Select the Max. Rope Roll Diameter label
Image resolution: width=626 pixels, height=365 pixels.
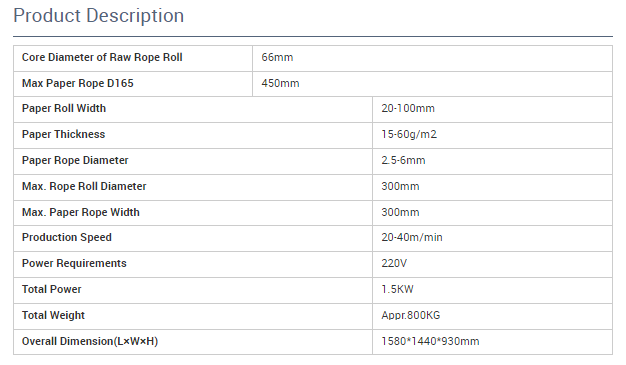coord(84,186)
